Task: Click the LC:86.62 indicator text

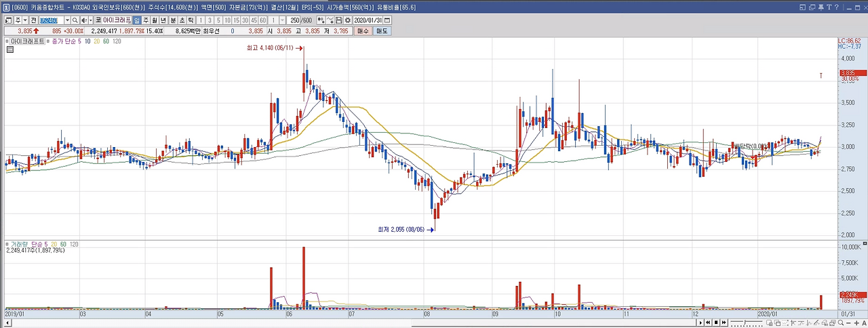Action: [851, 41]
